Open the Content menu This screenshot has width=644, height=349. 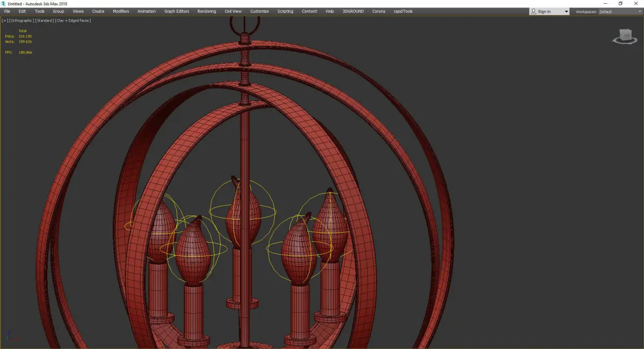coord(309,11)
